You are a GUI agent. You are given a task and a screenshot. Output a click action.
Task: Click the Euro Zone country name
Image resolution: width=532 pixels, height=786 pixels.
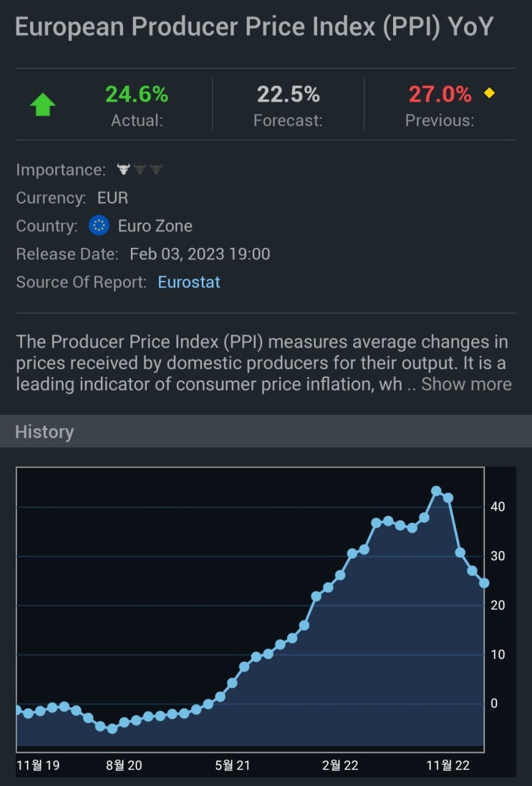(155, 226)
